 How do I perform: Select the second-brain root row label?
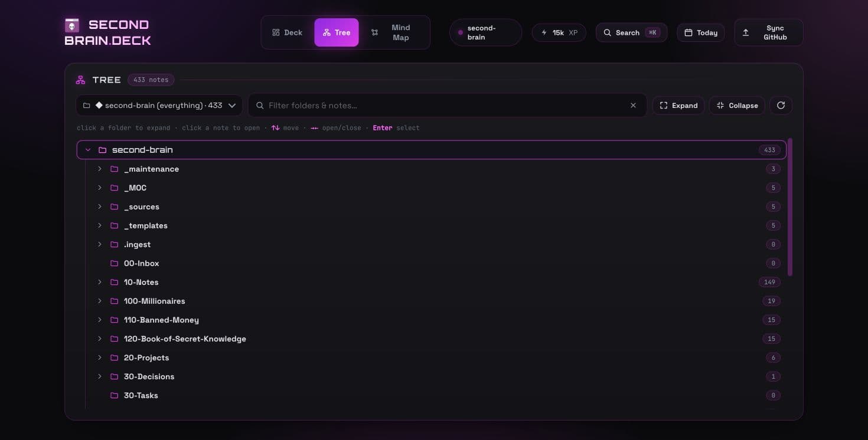[x=142, y=150]
